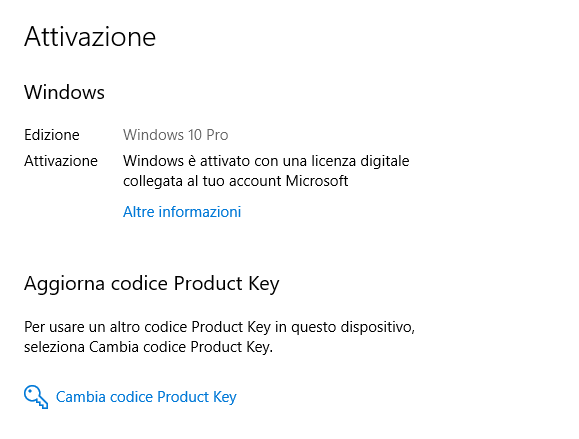This screenshot has height=439, width=579.
Task: Click the 'collegata al tuo account' line
Action: (236, 181)
